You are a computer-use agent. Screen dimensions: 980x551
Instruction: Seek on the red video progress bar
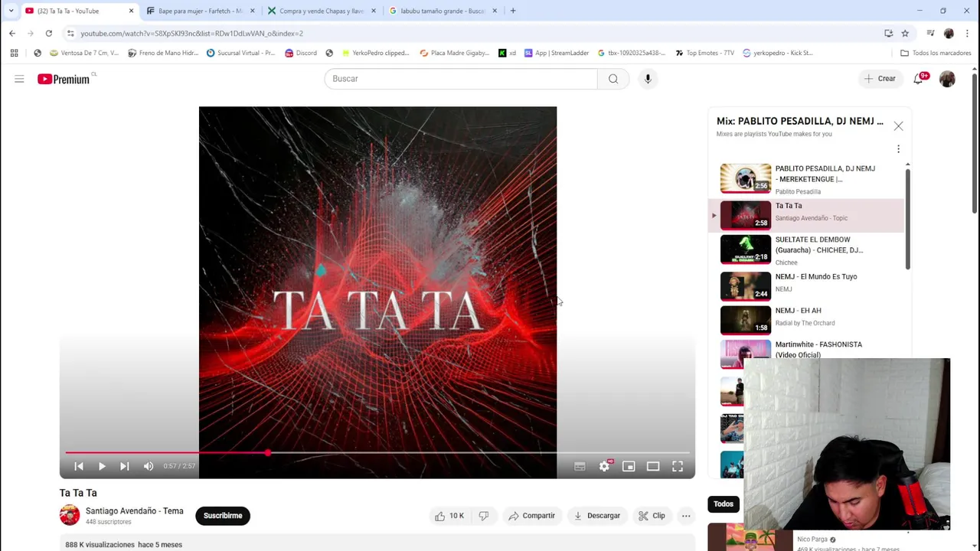(377, 453)
